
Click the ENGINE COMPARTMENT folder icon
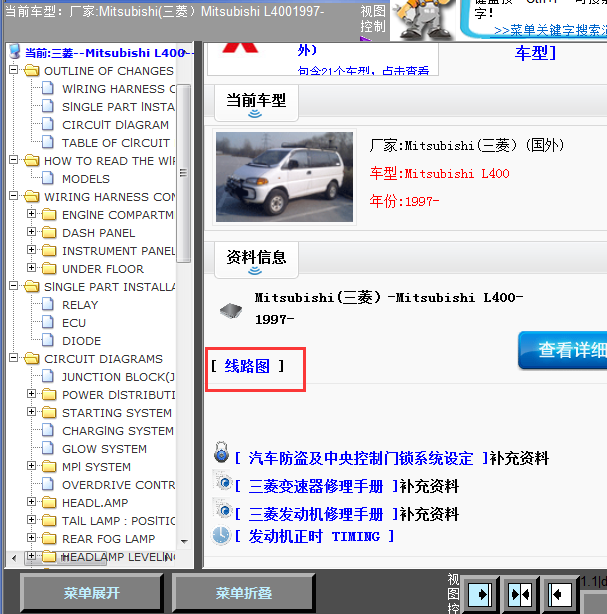click(x=49, y=215)
